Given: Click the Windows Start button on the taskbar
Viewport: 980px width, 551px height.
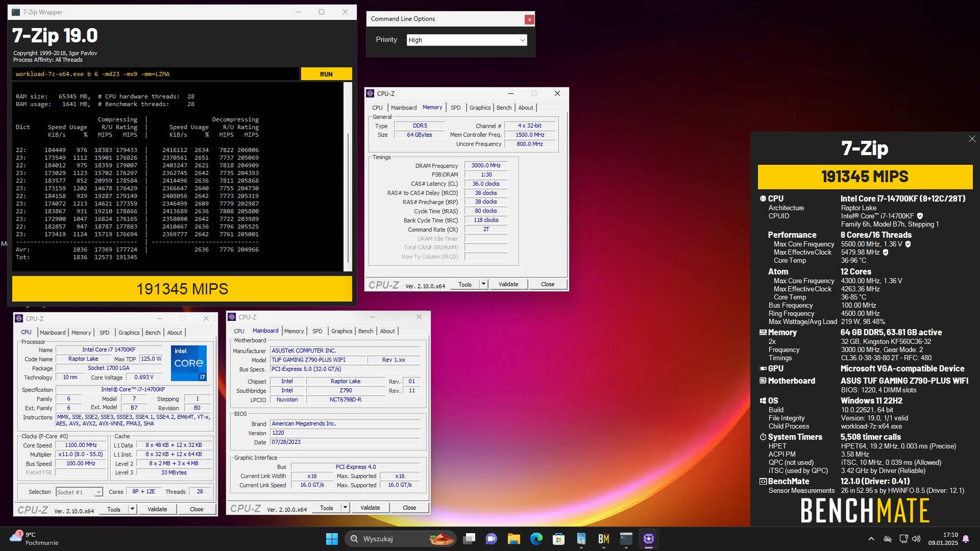Looking at the screenshot, I should [x=332, y=539].
